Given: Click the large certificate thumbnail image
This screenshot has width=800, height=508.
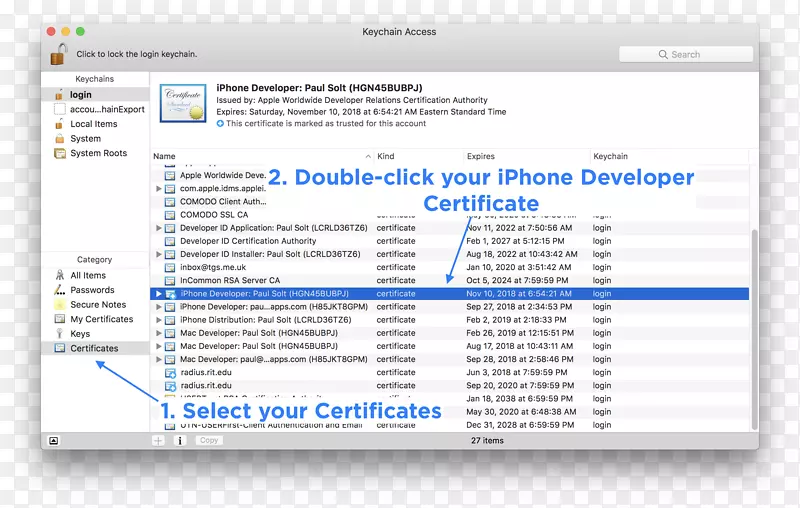Looking at the screenshot, I should 183,103.
